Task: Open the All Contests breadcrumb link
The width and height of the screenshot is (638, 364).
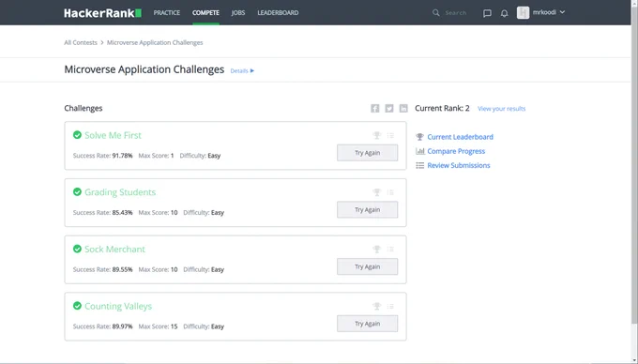Action: pos(81,42)
